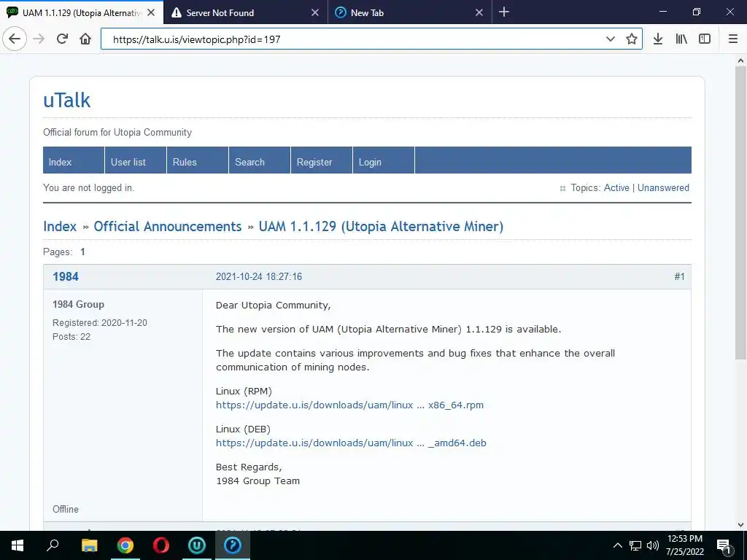Open the downloads panel
This screenshot has height=560, width=747.
coord(658,39)
